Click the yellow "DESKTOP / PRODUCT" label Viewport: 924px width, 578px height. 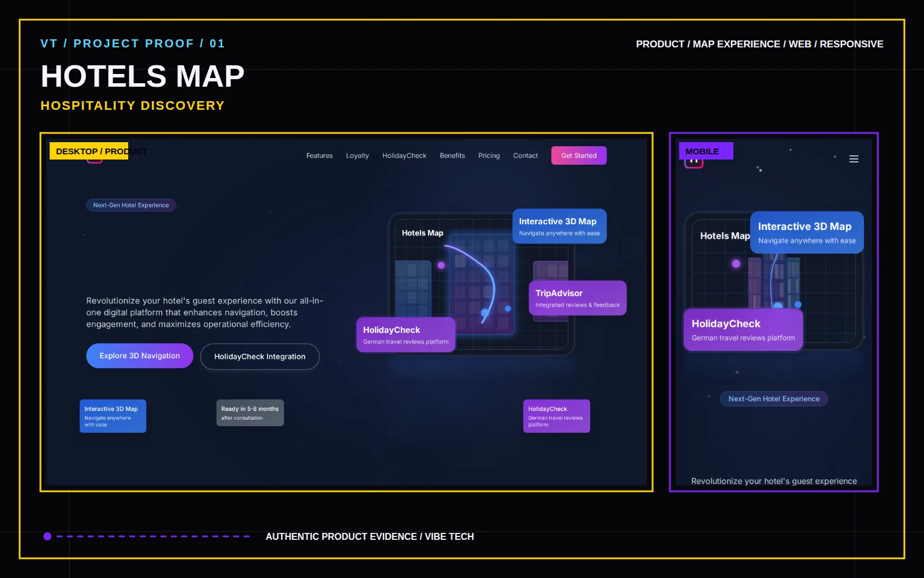pyautogui.click(x=89, y=151)
